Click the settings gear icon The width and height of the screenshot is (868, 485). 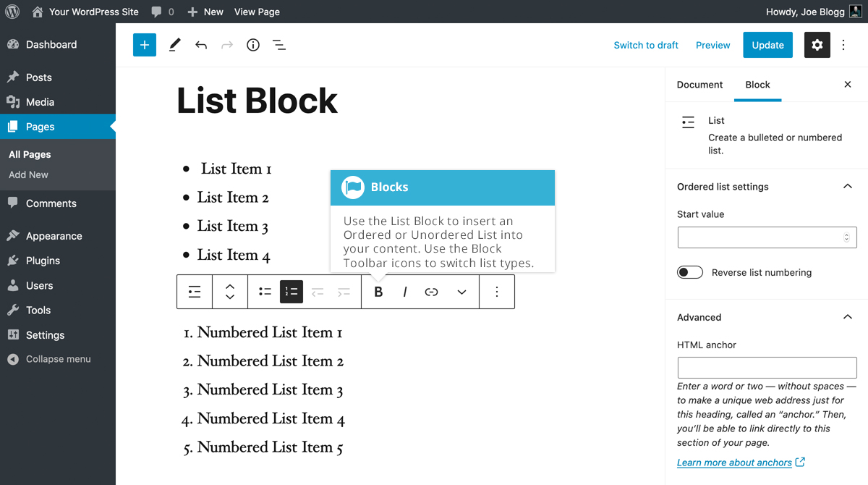coord(817,45)
